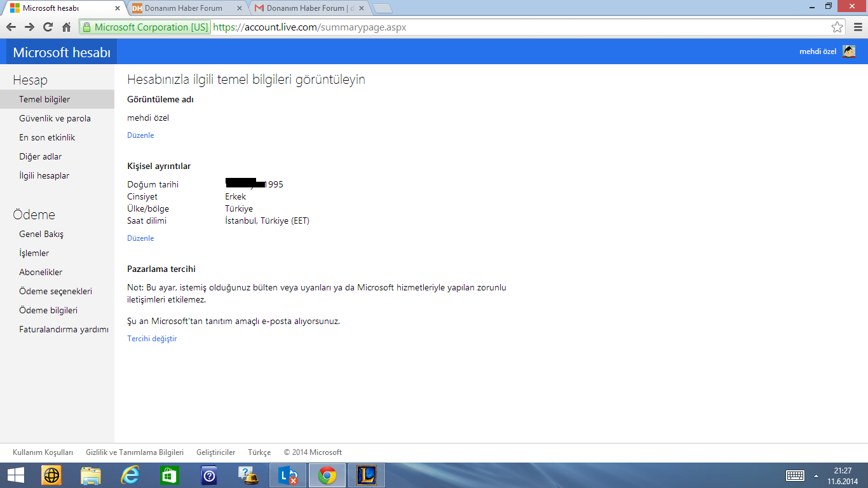Click the Türkiye country value
Screen dimensions: 868x488
(239, 208)
